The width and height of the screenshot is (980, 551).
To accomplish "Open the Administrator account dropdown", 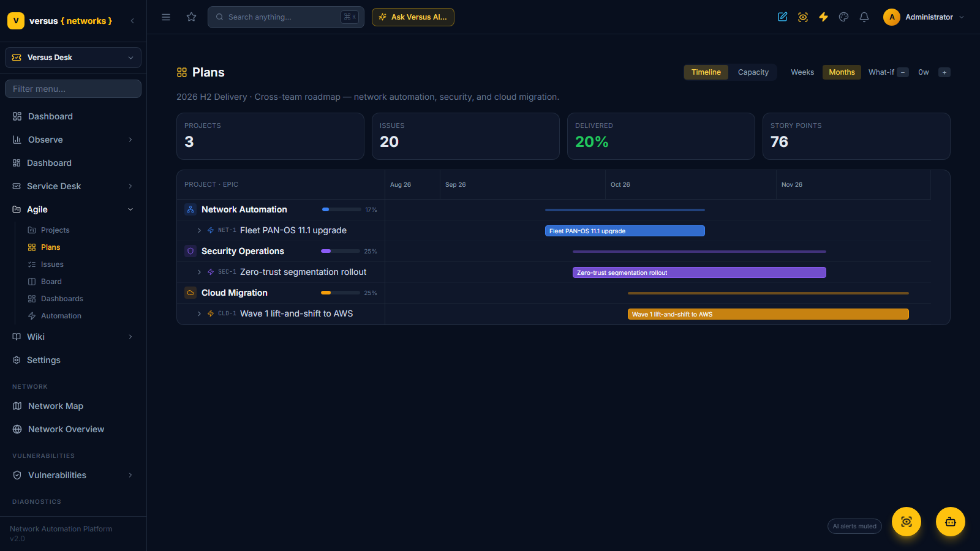I will tap(924, 17).
